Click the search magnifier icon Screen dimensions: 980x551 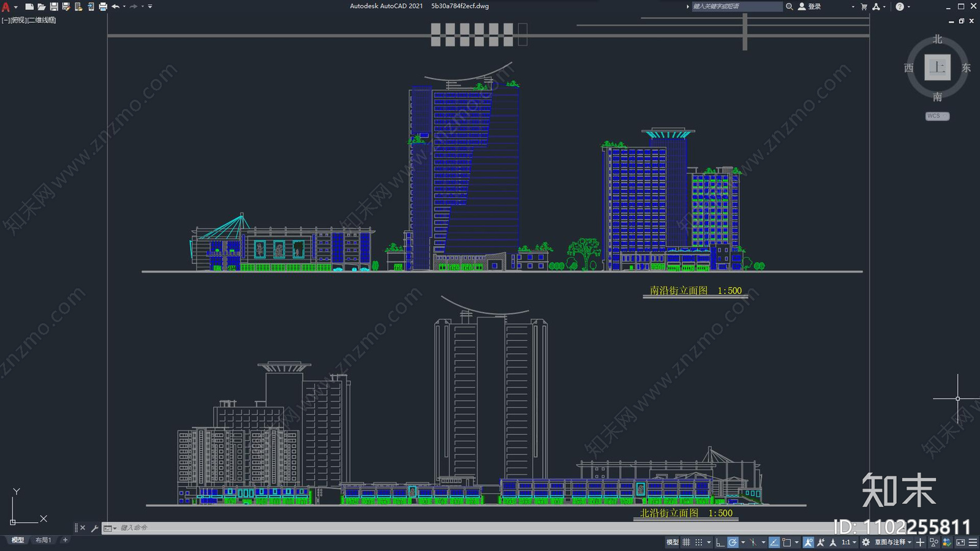point(790,7)
